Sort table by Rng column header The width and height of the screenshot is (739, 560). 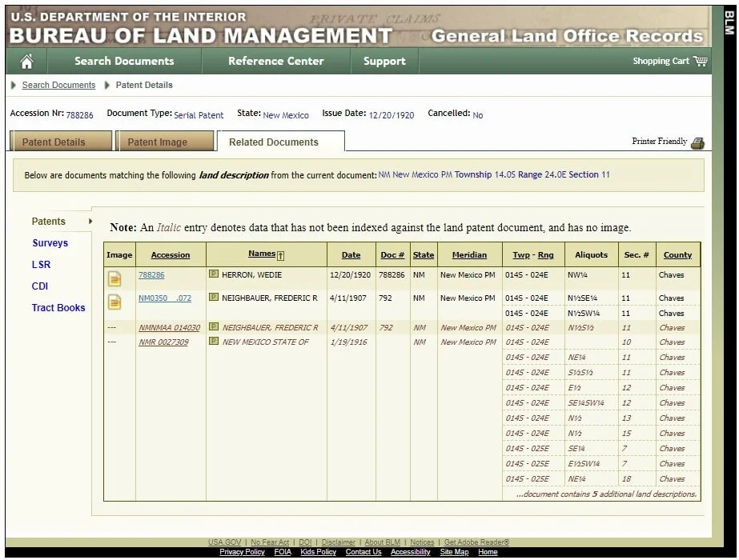pyautogui.click(x=545, y=255)
